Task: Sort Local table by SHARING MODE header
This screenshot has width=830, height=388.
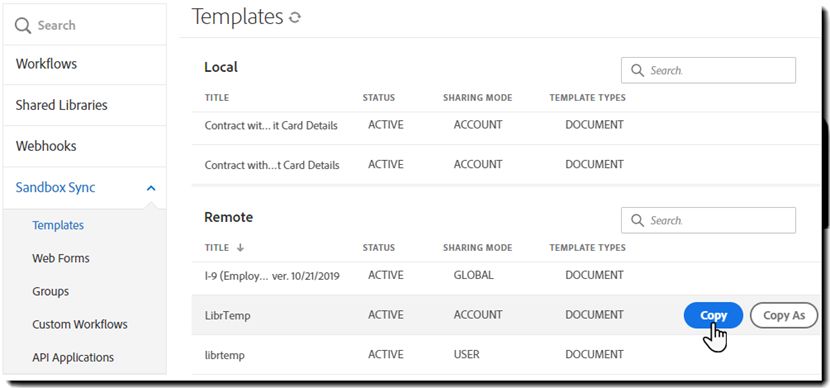Action: point(477,97)
